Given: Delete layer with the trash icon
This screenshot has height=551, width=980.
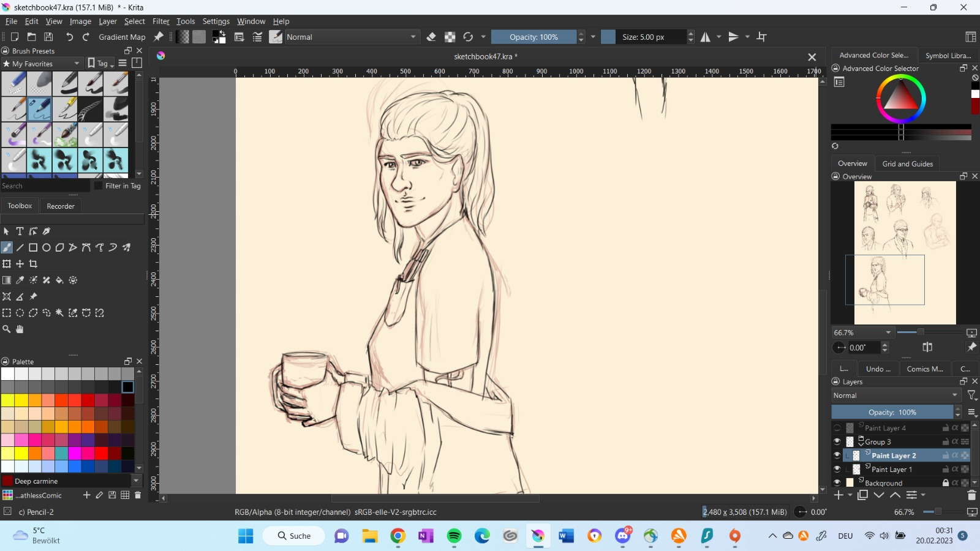Looking at the screenshot, I should (x=971, y=495).
